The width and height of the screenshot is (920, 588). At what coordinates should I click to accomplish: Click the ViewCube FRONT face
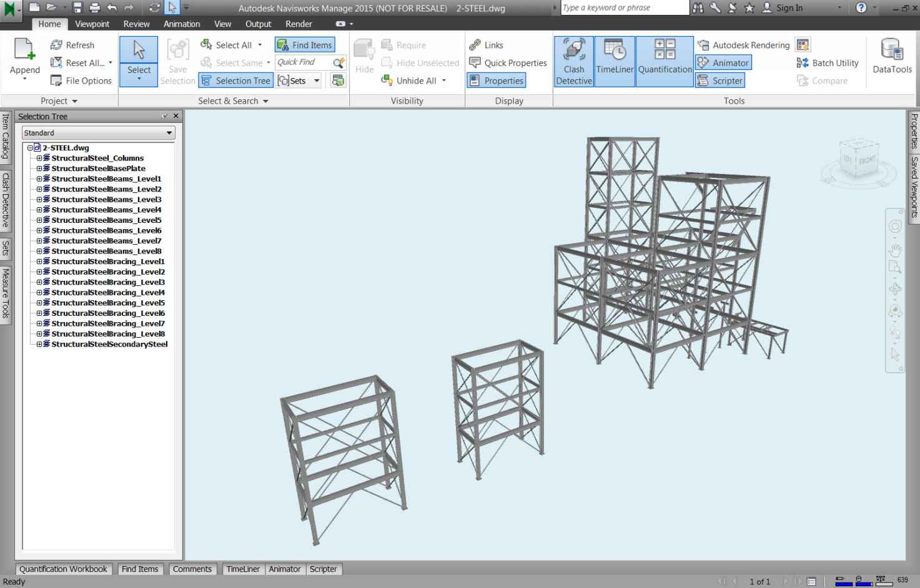pyautogui.click(x=867, y=160)
